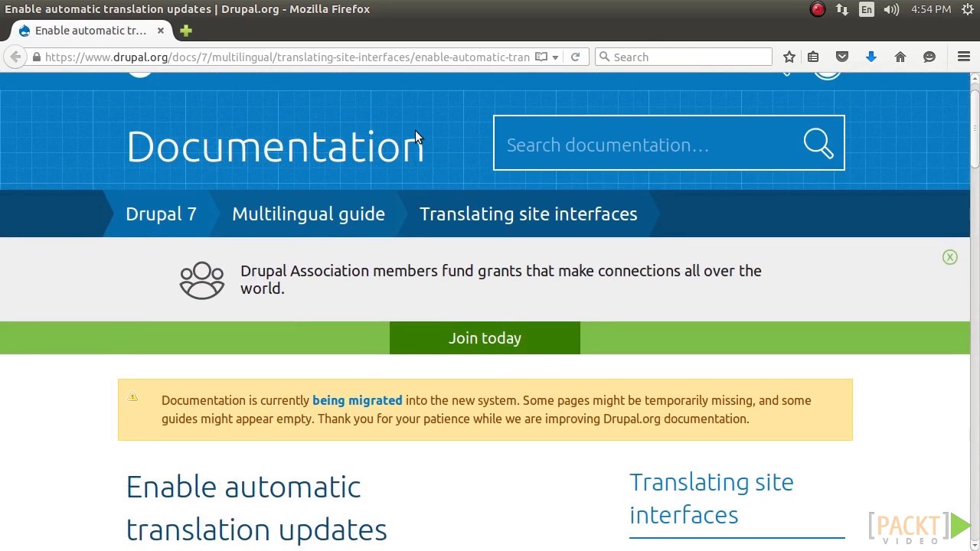Open the Drupal 7 breadcrumb

(161, 214)
